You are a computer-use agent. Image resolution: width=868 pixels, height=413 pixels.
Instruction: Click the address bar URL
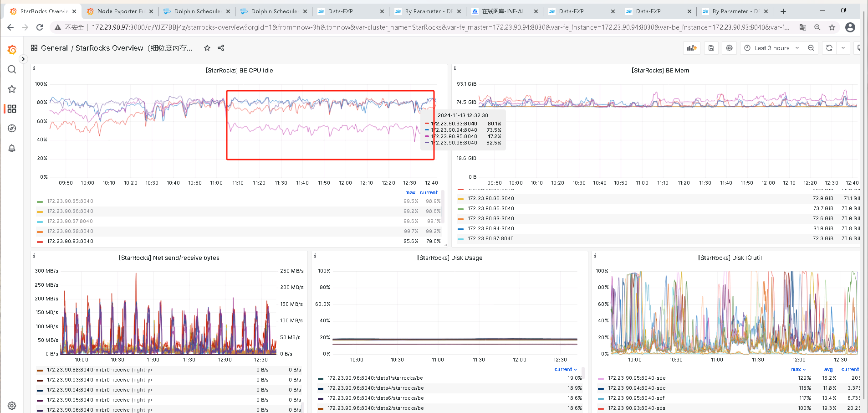click(x=440, y=27)
